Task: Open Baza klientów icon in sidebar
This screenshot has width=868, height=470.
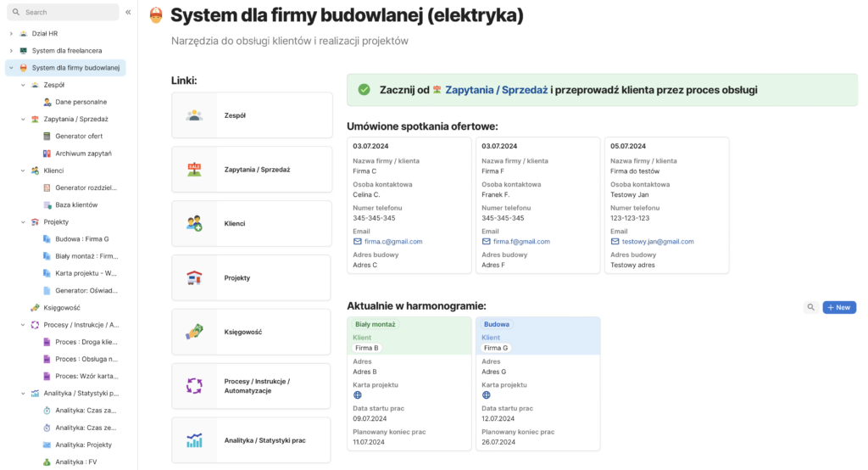Action: 47,204
